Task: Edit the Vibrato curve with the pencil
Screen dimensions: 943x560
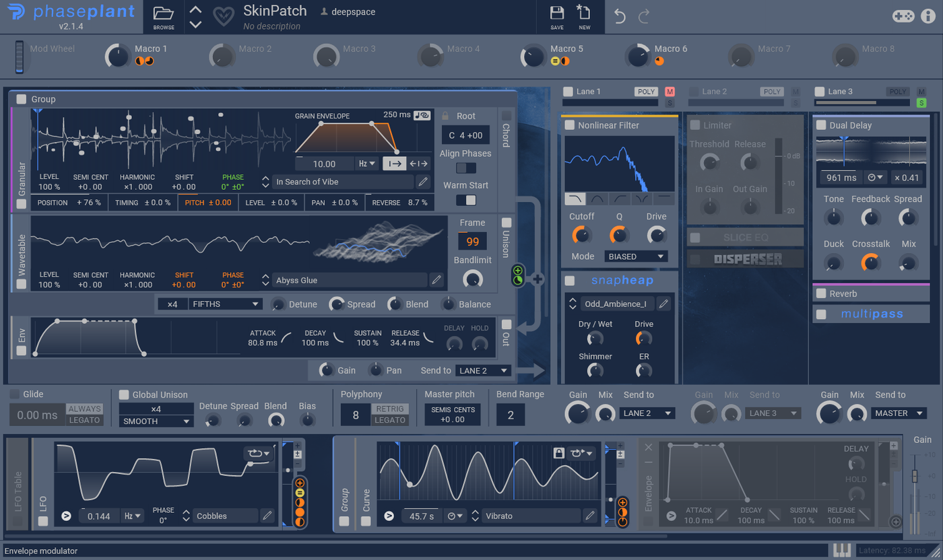Action: [x=590, y=516]
